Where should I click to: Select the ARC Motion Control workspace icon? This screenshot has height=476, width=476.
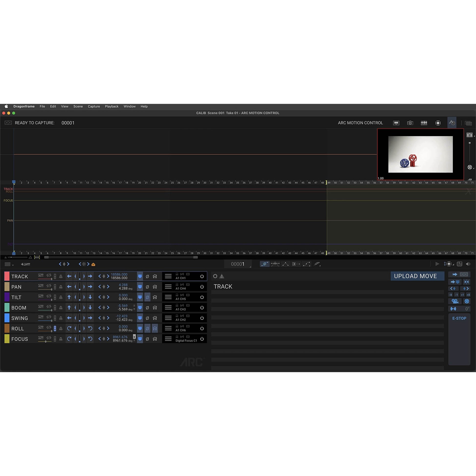(x=452, y=123)
